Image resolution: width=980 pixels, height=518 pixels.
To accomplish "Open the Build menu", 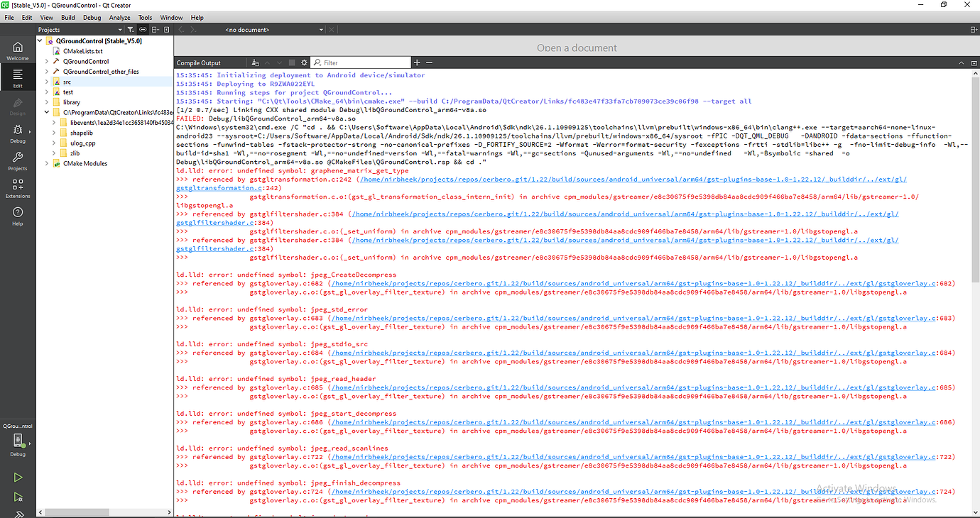I will click(x=68, y=17).
